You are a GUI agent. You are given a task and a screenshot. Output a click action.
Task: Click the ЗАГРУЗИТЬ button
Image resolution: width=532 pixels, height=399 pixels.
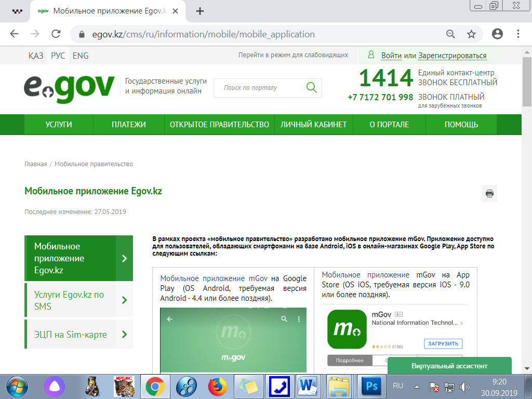443,343
